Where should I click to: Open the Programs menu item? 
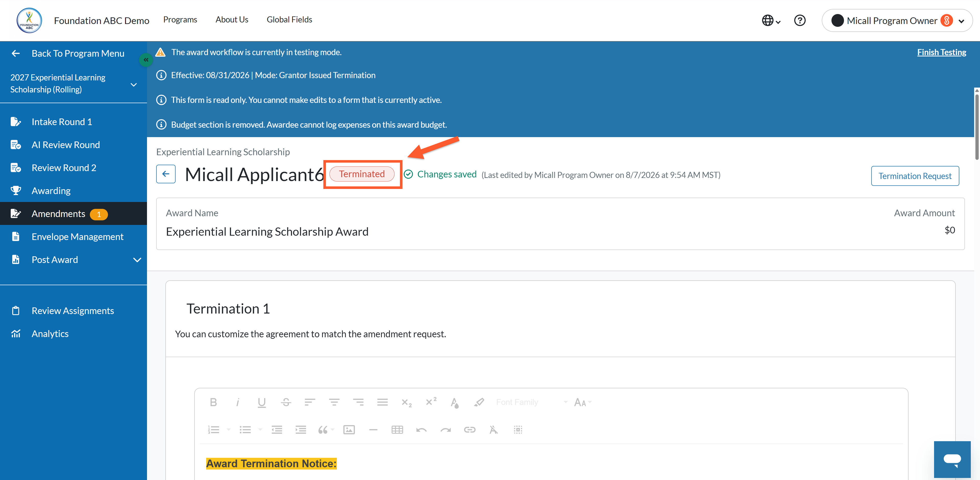coord(180,20)
